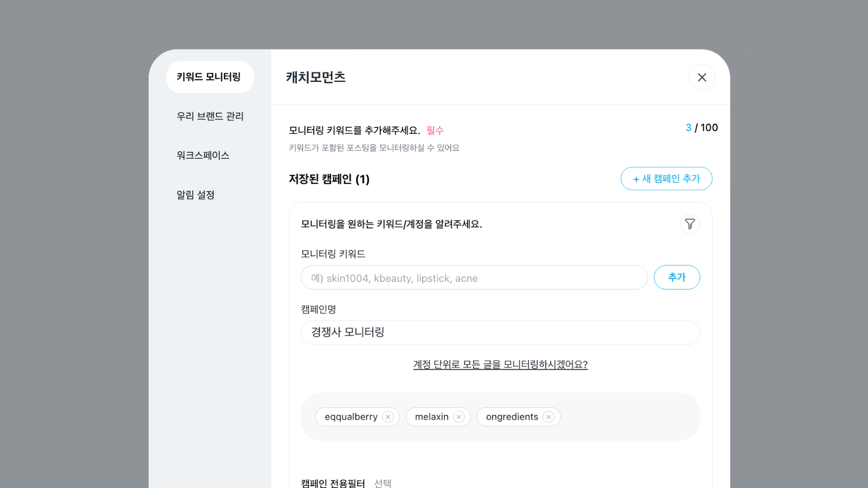
Task: Click the 3 / 100 keyword counter
Action: (701, 127)
